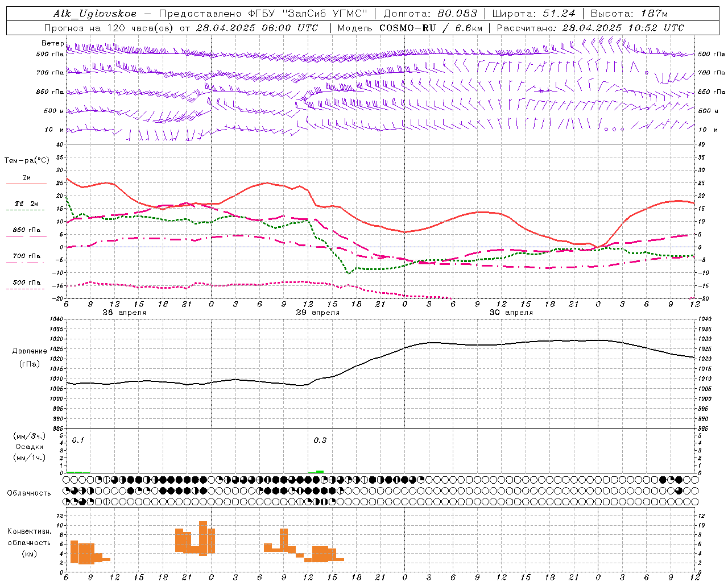The image size is (728, 582).
Task: Select the 10 м wind level label on left
Action: pyautogui.click(x=55, y=130)
